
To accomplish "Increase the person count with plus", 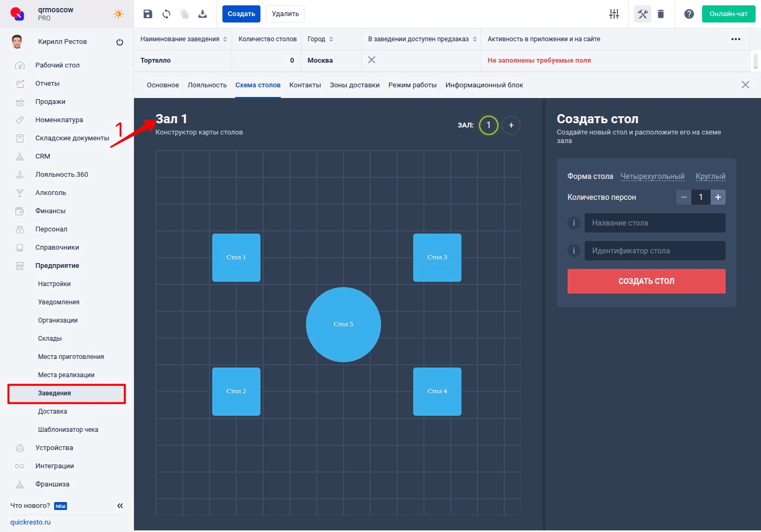I will [718, 197].
